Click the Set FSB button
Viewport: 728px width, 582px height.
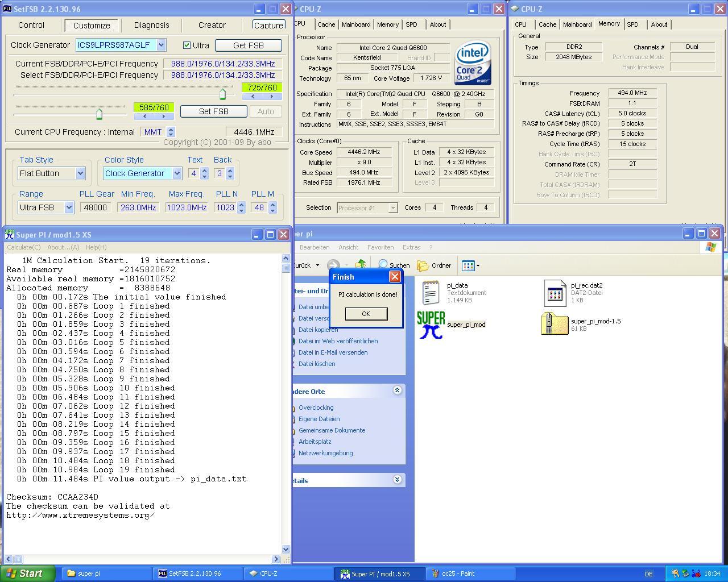pos(214,111)
